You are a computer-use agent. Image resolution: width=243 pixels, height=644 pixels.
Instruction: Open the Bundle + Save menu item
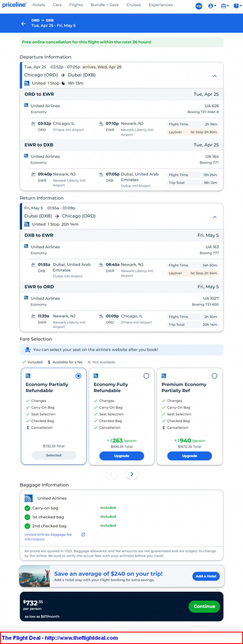104,5
